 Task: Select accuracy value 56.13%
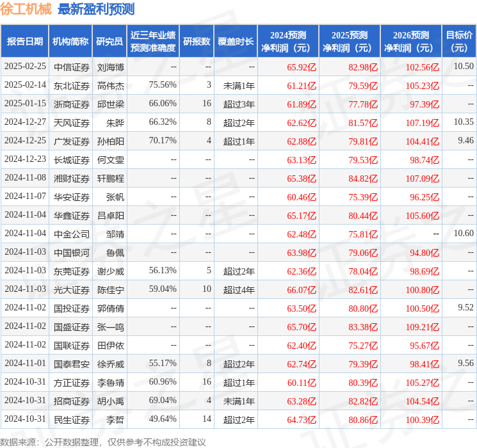pos(163,270)
